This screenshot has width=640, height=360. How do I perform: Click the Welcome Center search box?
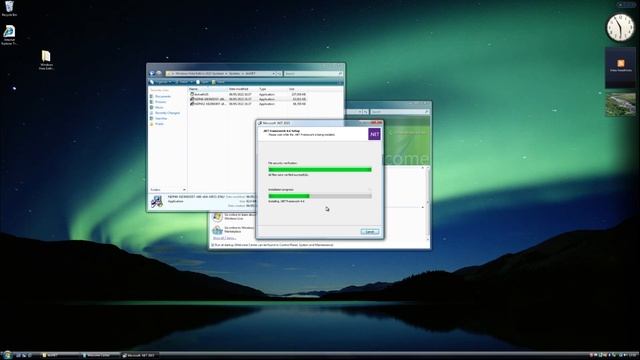(x=399, y=111)
